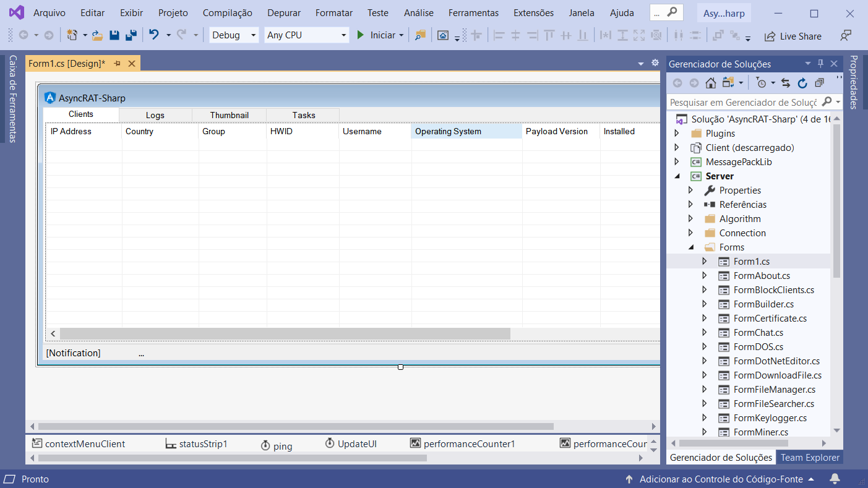The width and height of the screenshot is (868, 488).
Task: Click the notifications bell in status bar
Action: [835, 479]
